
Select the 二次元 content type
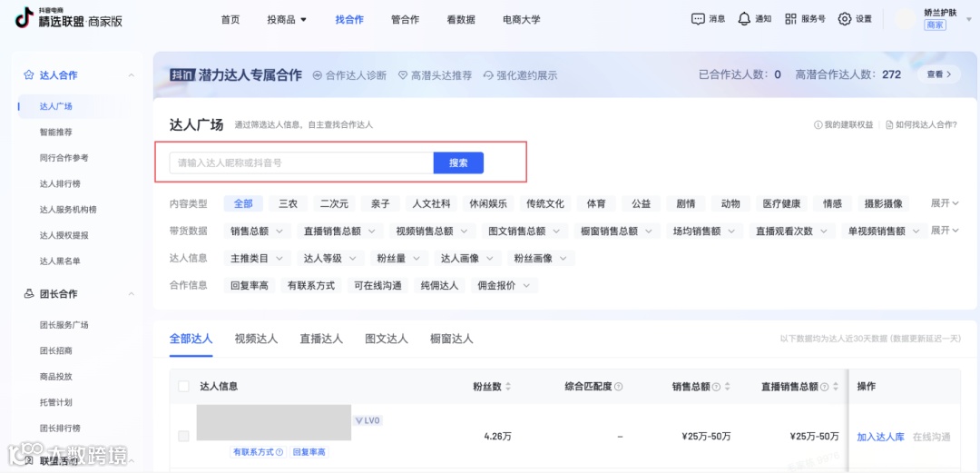334,203
